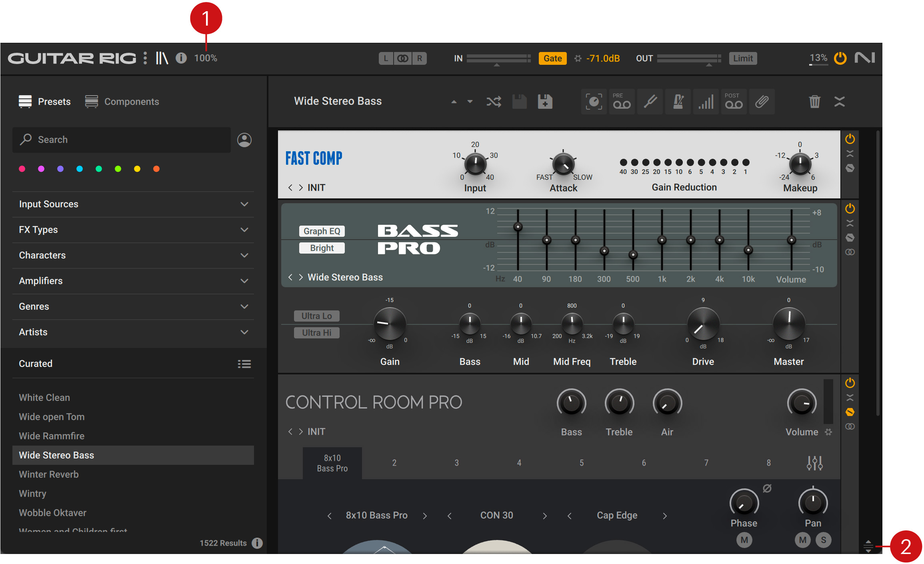Select the Winter Reverb preset
Viewport: 924px width, 564px height.
(49, 474)
